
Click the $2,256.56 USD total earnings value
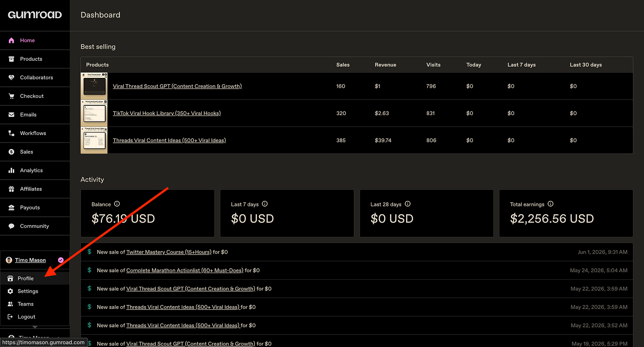552,219
